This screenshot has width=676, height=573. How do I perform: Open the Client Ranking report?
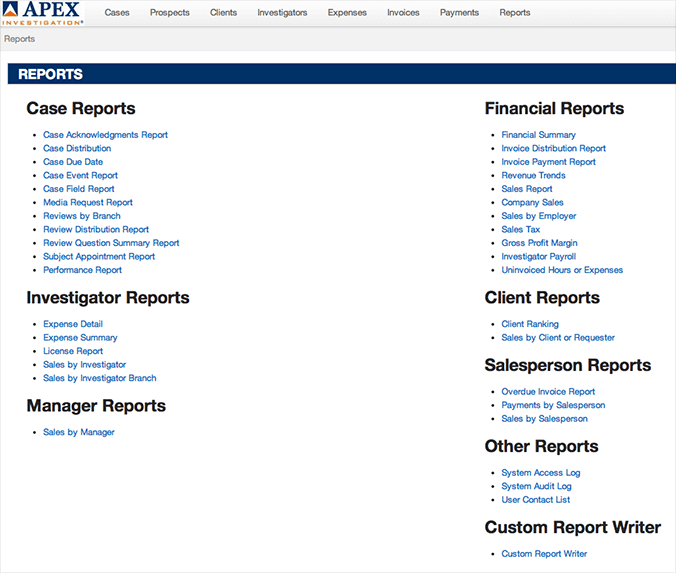[x=530, y=324]
